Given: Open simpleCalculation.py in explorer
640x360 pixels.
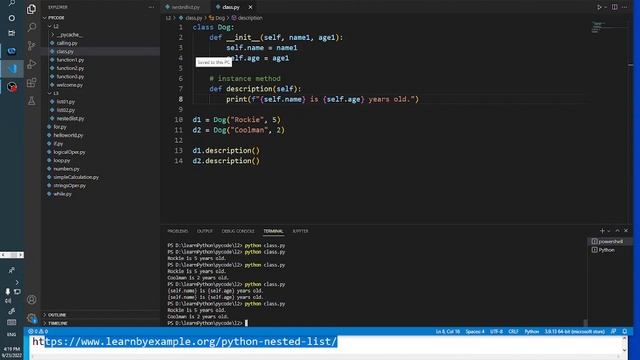Looking at the screenshot, I should [76, 177].
